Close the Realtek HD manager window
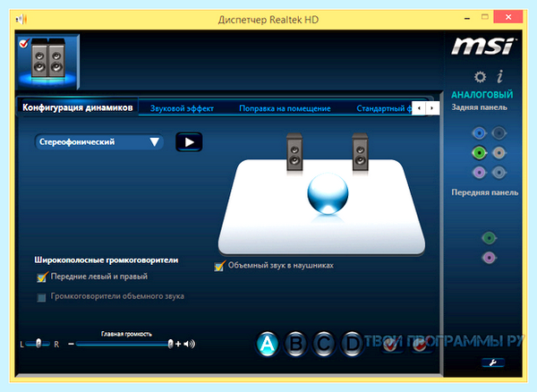The image size is (537, 392). (508, 17)
